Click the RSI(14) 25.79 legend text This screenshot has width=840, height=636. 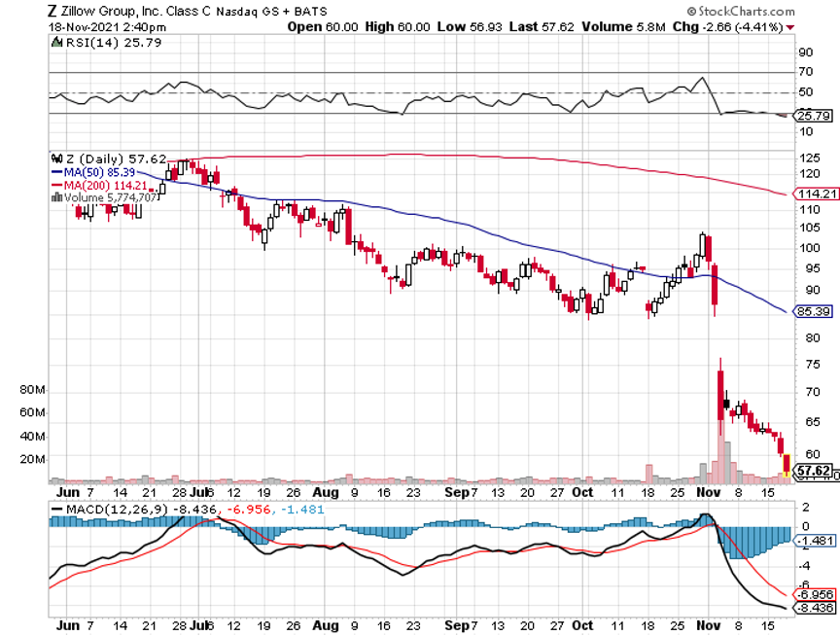point(114,43)
